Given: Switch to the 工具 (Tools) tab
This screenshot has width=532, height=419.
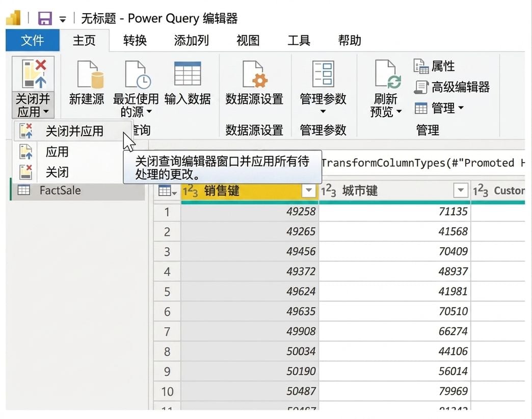Looking at the screenshot, I should click(x=299, y=40).
